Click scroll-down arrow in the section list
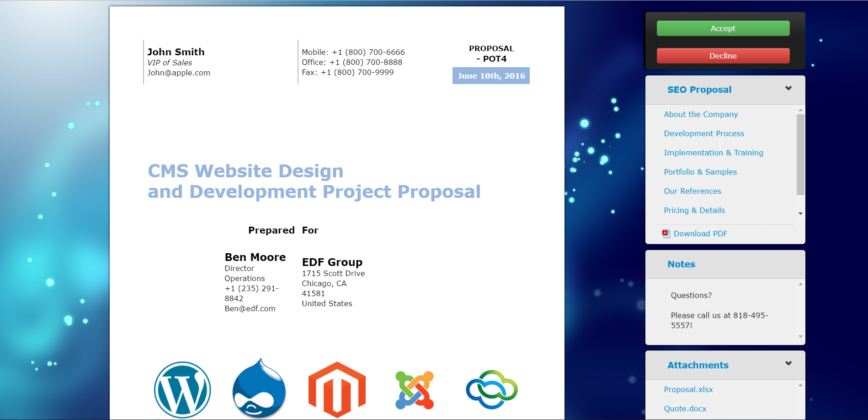868x420 pixels. click(x=800, y=213)
